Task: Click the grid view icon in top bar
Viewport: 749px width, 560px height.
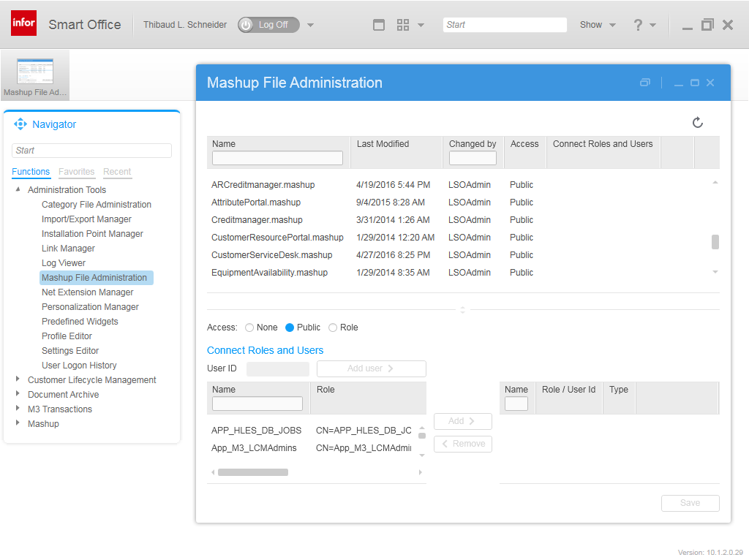Action: point(403,25)
